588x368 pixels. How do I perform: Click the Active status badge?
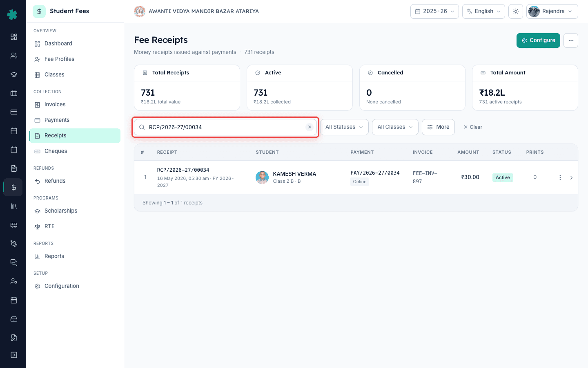click(503, 177)
